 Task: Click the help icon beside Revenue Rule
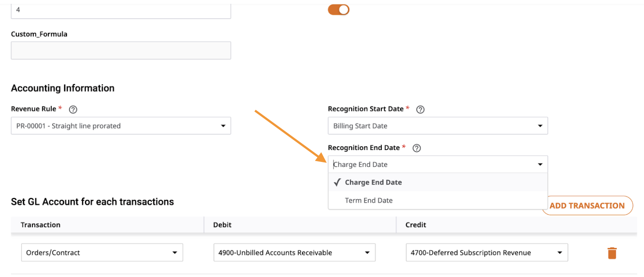click(73, 110)
